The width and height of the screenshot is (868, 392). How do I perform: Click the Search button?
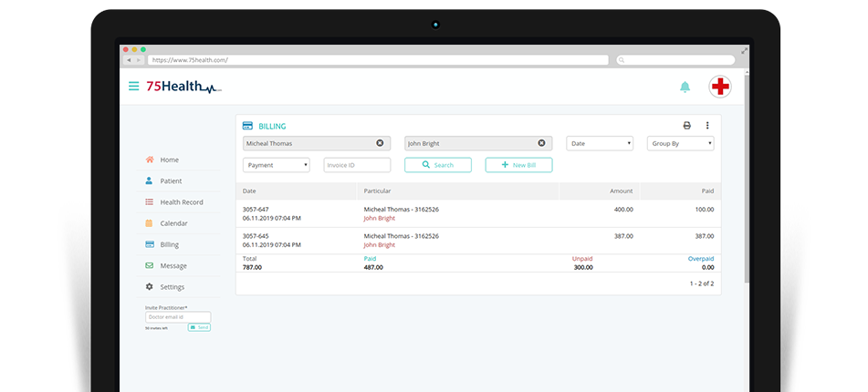point(438,165)
